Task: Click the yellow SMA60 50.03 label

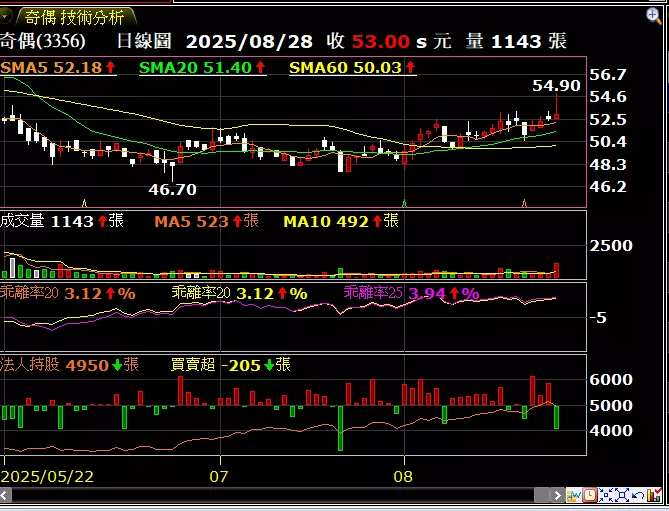Action: 352,67
